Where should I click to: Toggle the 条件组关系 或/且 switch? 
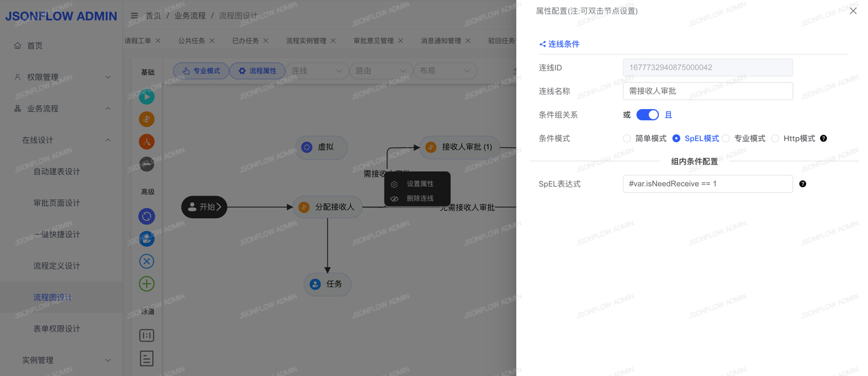[647, 115]
